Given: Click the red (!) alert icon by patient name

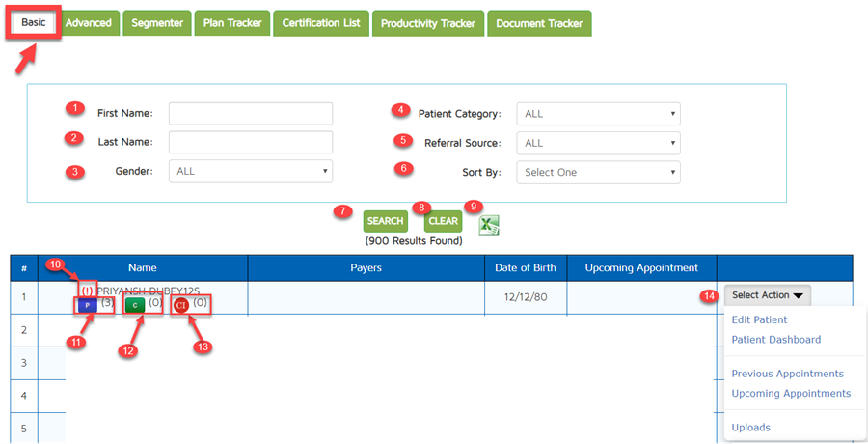Looking at the screenshot, I should 87,291.
